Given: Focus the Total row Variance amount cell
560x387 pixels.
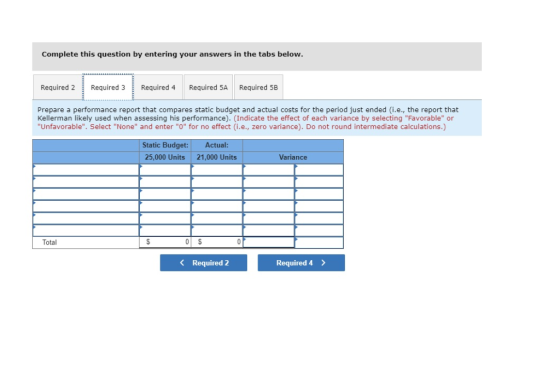Looking at the screenshot, I should click(269, 242).
